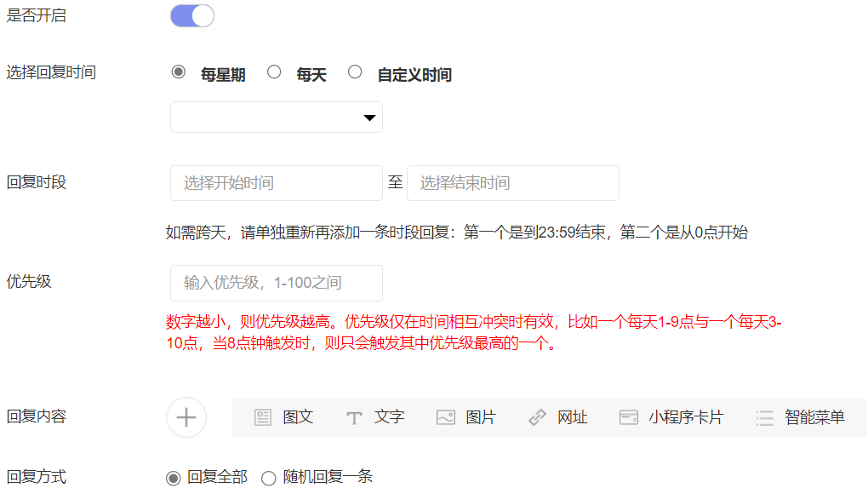This screenshot has height=488, width=868.
Task: Select the 小程序卡片 content type label
Action: coord(686,417)
